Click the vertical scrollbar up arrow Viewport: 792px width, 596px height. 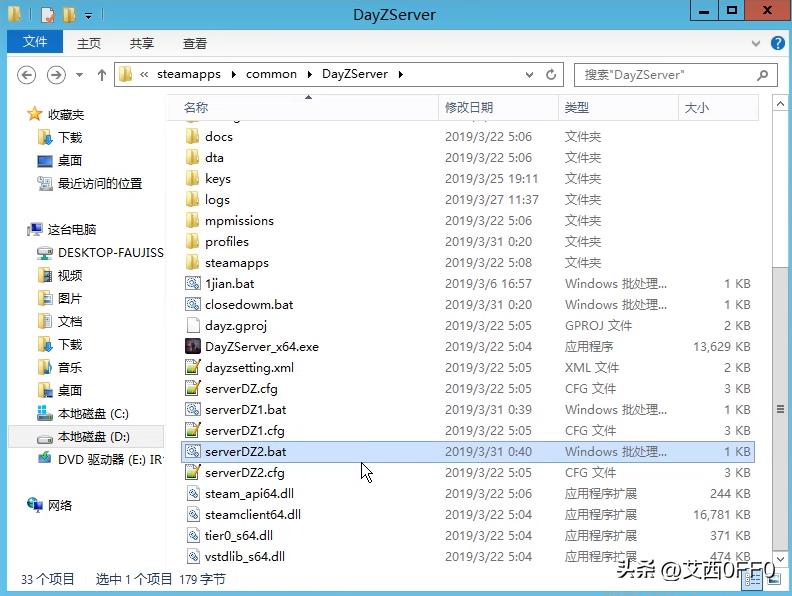click(x=780, y=104)
